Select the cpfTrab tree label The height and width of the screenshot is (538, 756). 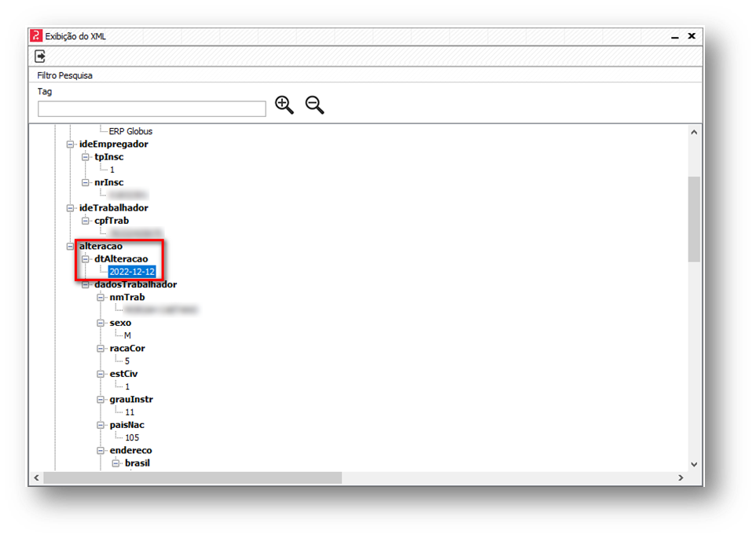(x=112, y=221)
